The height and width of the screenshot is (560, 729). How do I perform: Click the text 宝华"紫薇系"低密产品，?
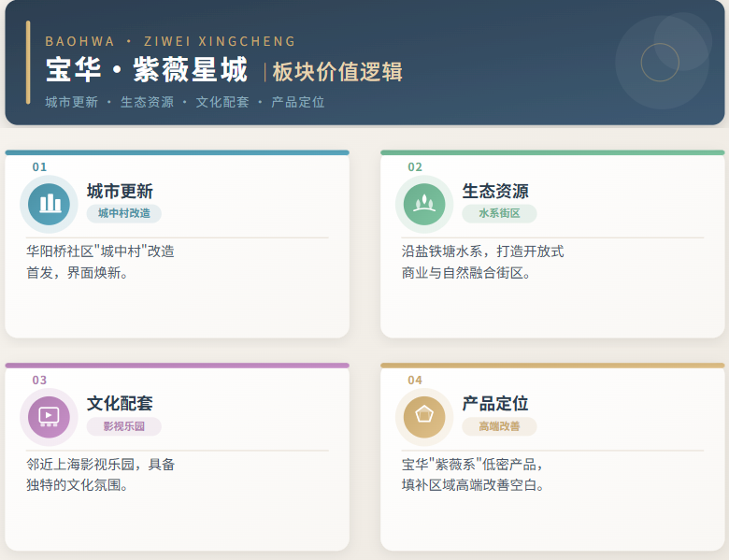[472, 465]
